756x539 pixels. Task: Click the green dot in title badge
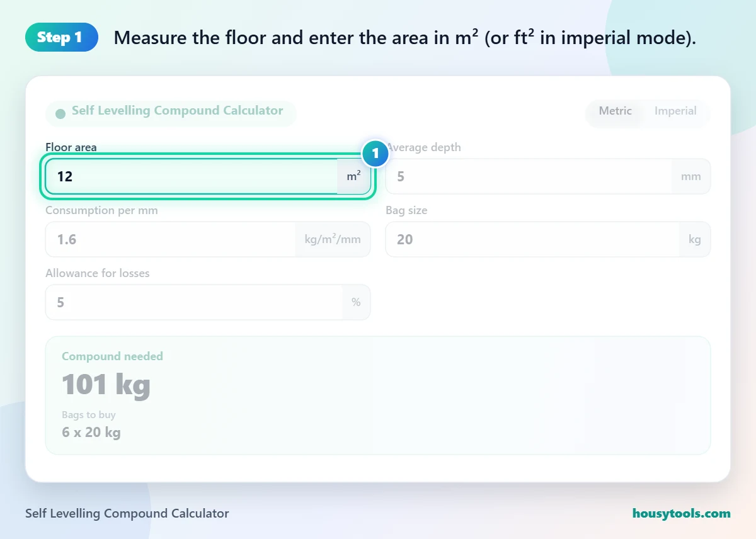click(60, 114)
